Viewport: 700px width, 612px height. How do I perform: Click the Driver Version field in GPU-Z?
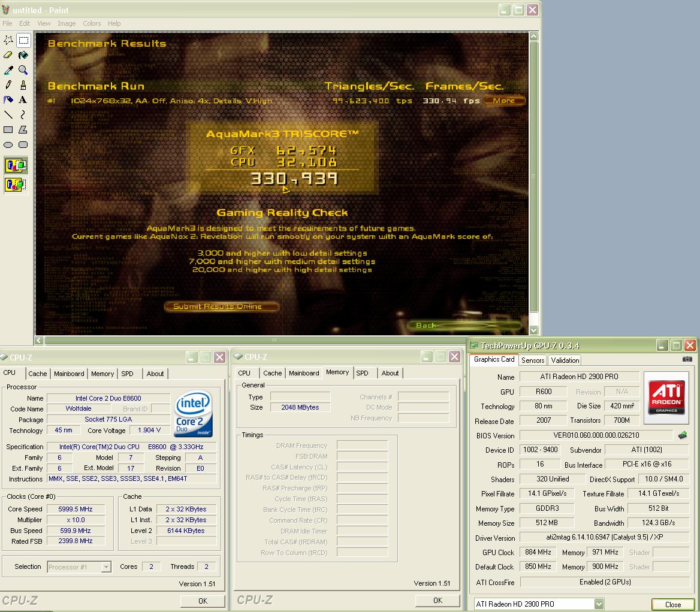click(605, 538)
